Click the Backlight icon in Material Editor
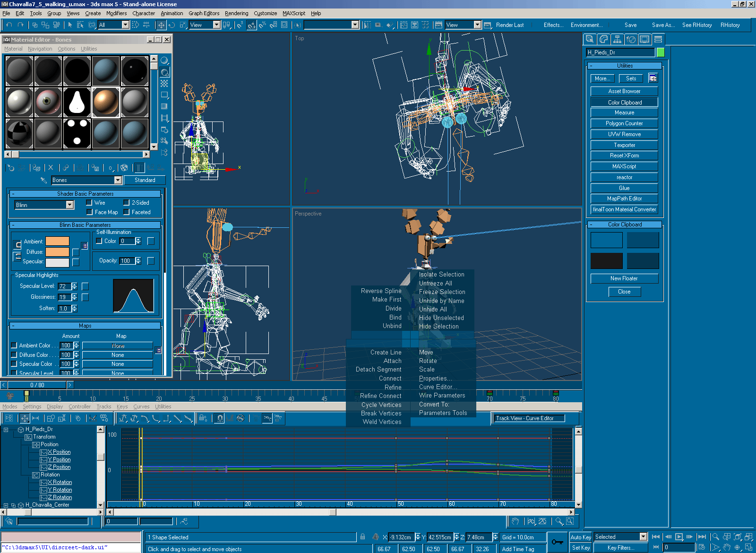Image resolution: width=756 pixels, height=553 pixels. pos(164,72)
